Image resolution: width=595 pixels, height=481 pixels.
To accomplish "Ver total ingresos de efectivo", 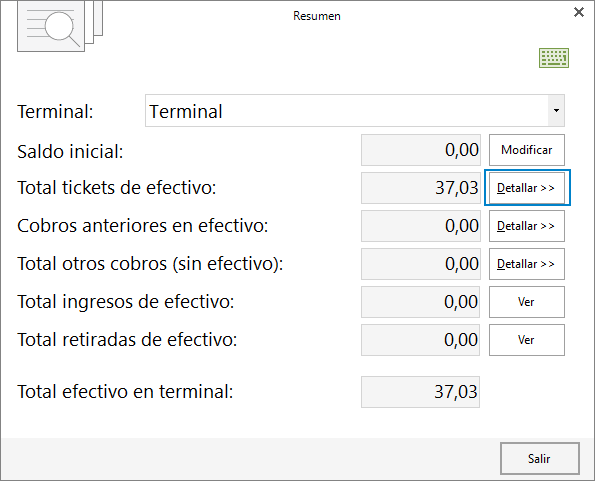I will 527,302.
